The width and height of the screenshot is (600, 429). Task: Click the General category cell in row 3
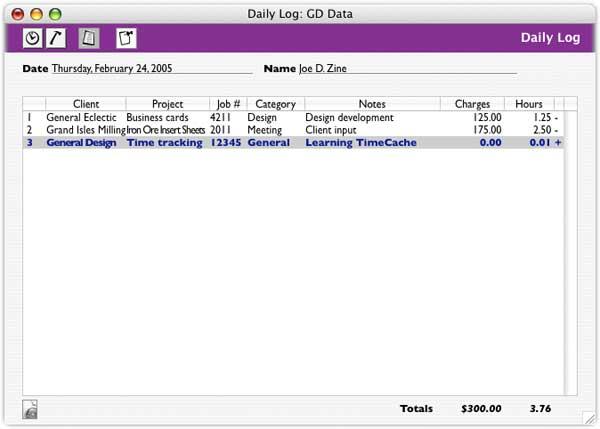pos(269,142)
